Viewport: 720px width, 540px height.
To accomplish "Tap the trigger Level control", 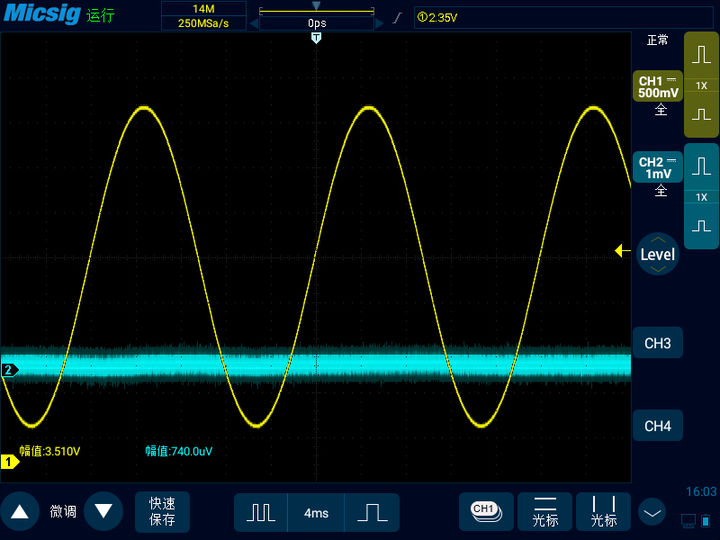I will 657,254.
